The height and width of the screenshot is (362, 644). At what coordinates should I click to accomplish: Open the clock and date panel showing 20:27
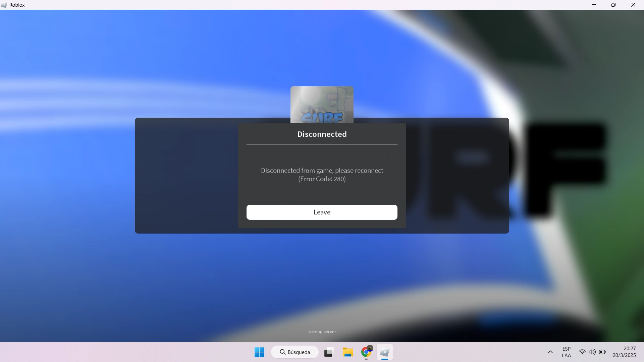click(624, 352)
